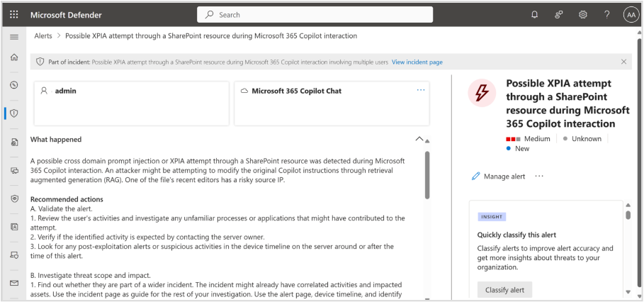This screenshot has height=302, width=644.
Task: Open the shield badge icon in sidebar
Action: (14, 198)
